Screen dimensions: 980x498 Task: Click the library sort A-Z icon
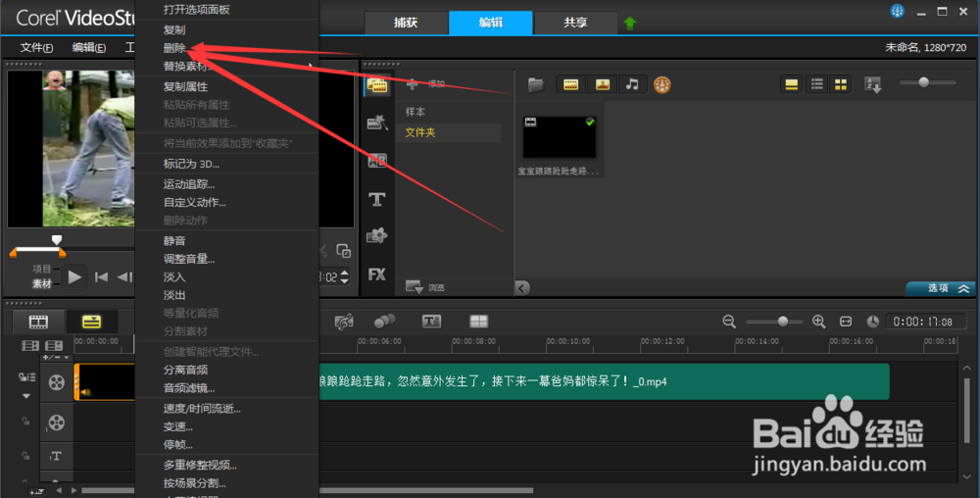(872, 85)
